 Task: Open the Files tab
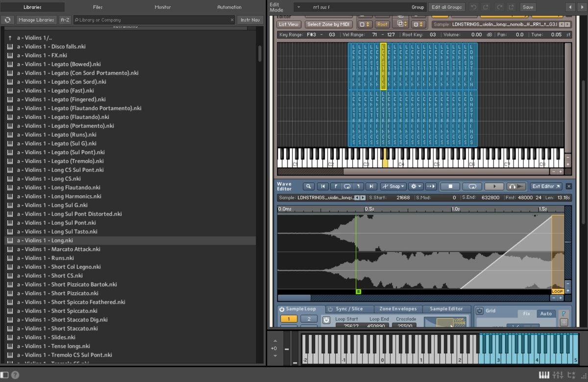(x=98, y=7)
